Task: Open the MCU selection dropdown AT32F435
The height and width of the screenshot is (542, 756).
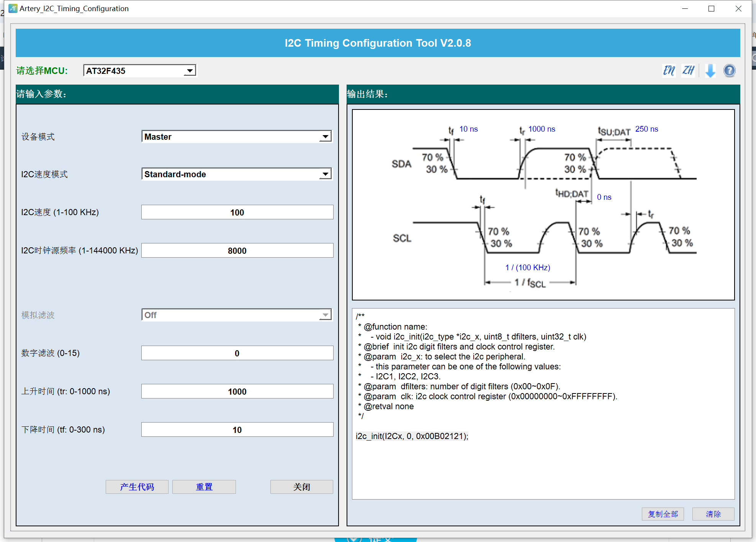Action: pos(139,71)
